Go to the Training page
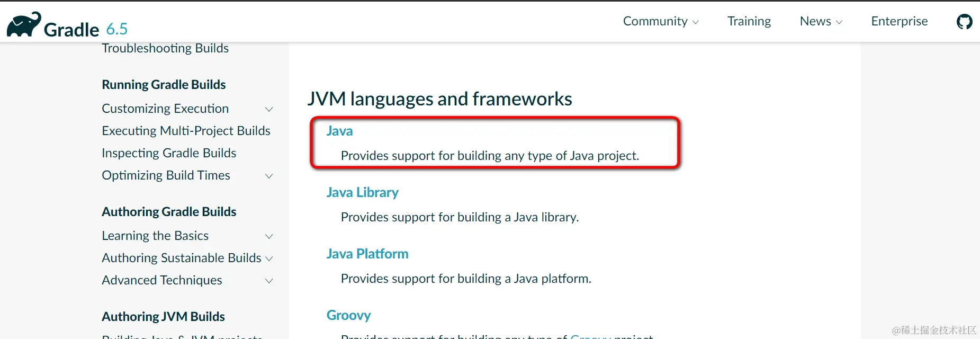Image resolution: width=980 pixels, height=339 pixels. click(749, 21)
